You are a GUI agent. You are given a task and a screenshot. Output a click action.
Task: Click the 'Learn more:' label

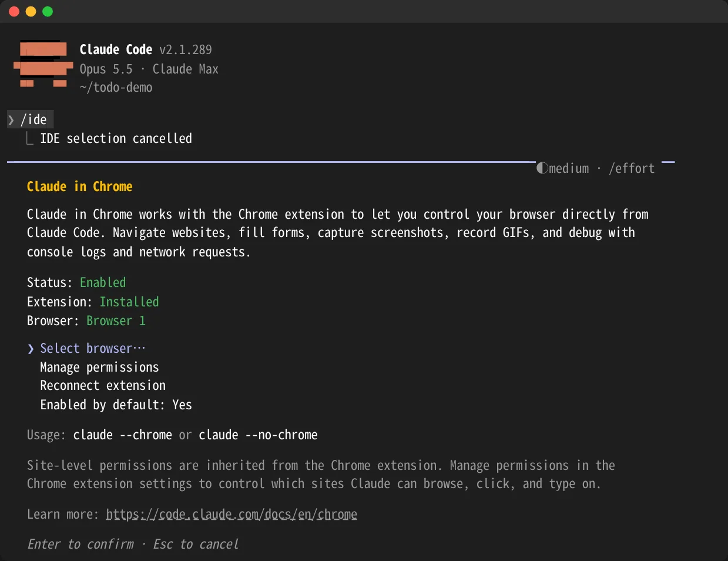click(63, 515)
